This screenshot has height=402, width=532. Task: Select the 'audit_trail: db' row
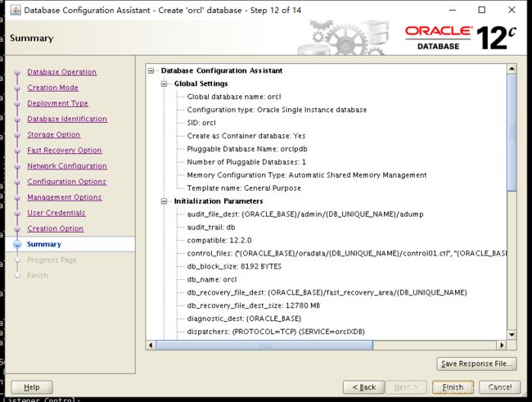tap(210, 228)
